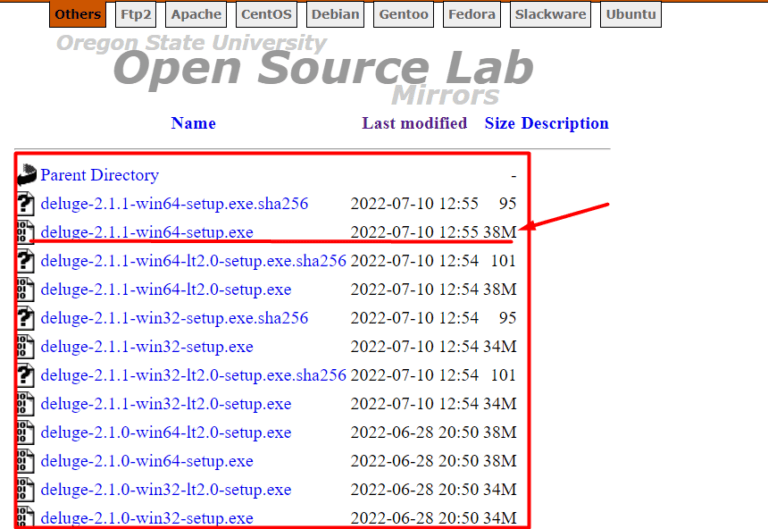Download deluge-2.1.1-win64-lt2.0-setup.exe

click(x=166, y=289)
